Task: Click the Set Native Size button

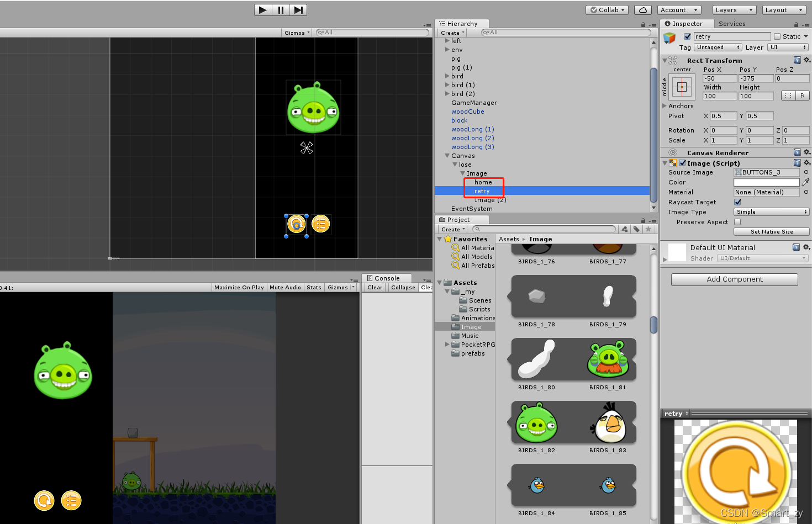Action: pyautogui.click(x=772, y=232)
